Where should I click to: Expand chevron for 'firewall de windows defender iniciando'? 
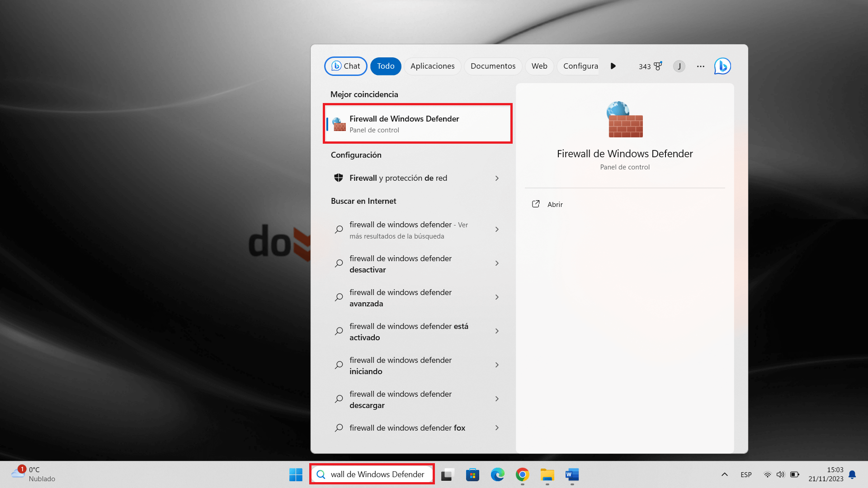tap(497, 365)
